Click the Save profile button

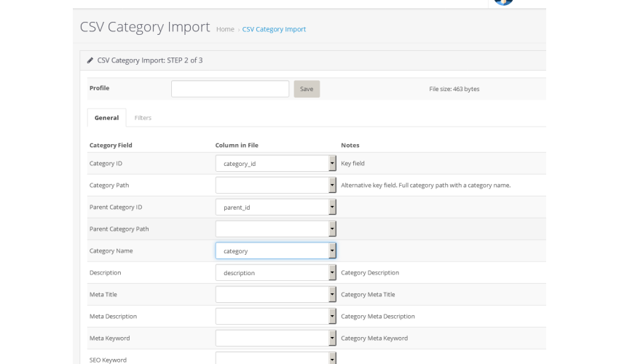point(307,89)
